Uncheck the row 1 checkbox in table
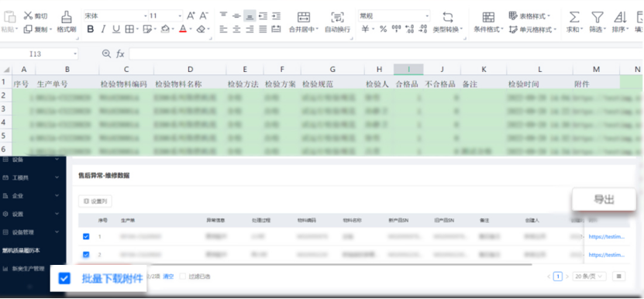Image resolution: width=644 pixels, height=299 pixels. [x=86, y=236]
